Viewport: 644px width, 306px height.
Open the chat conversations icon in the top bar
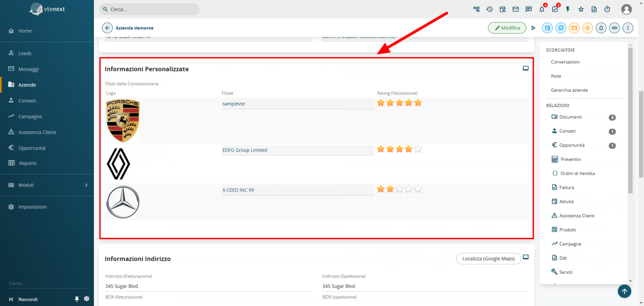pos(529,9)
